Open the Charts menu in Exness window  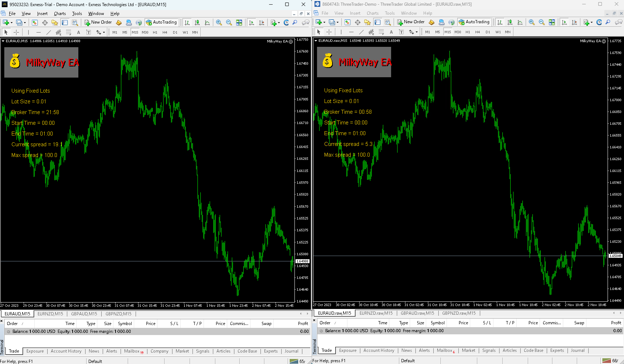point(60,14)
